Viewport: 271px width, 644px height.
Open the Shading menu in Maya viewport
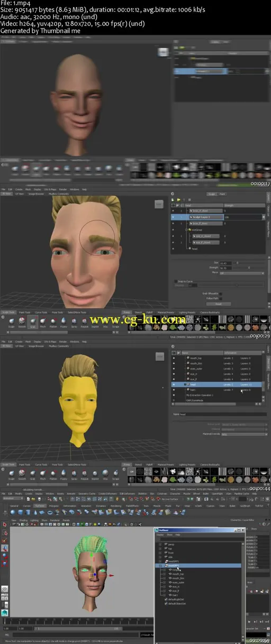[x=23, y=520]
